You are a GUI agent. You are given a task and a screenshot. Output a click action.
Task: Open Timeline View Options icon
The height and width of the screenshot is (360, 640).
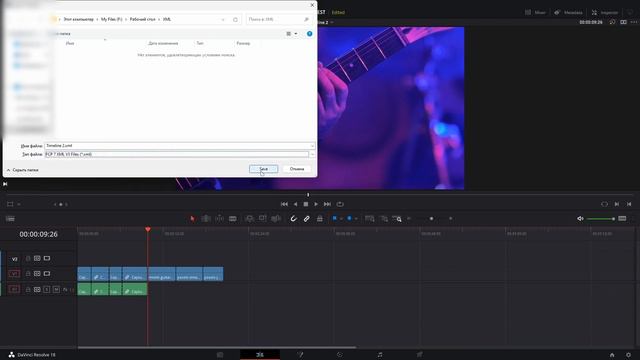(10, 219)
